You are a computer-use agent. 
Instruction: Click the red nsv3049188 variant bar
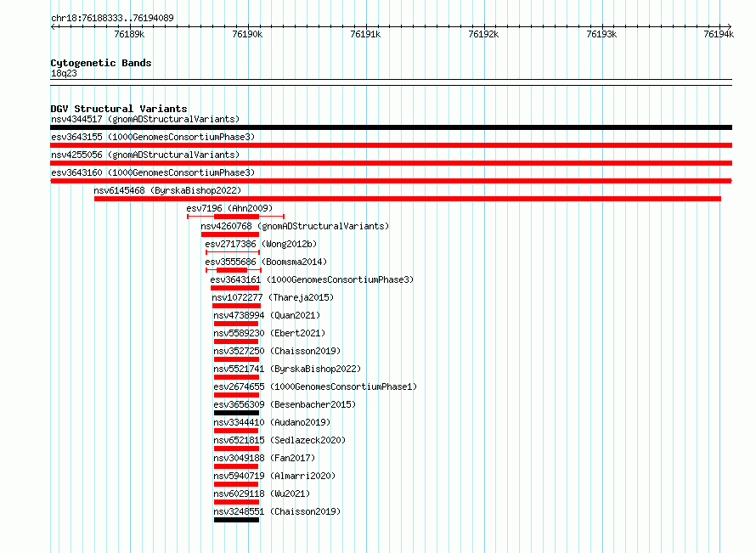click(x=236, y=466)
